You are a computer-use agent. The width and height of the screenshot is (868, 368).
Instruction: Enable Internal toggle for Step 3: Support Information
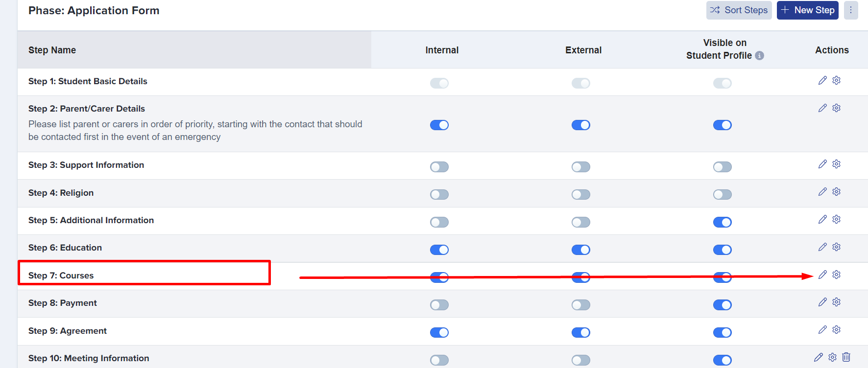pyautogui.click(x=439, y=167)
